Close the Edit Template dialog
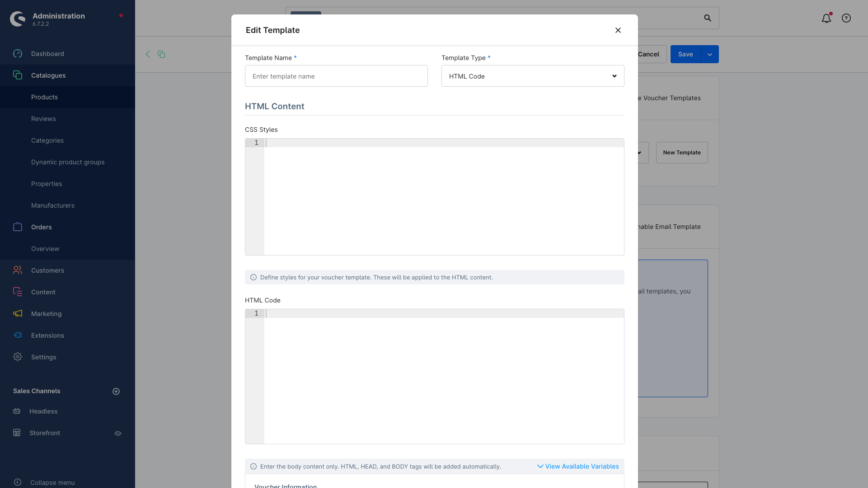 618,30
